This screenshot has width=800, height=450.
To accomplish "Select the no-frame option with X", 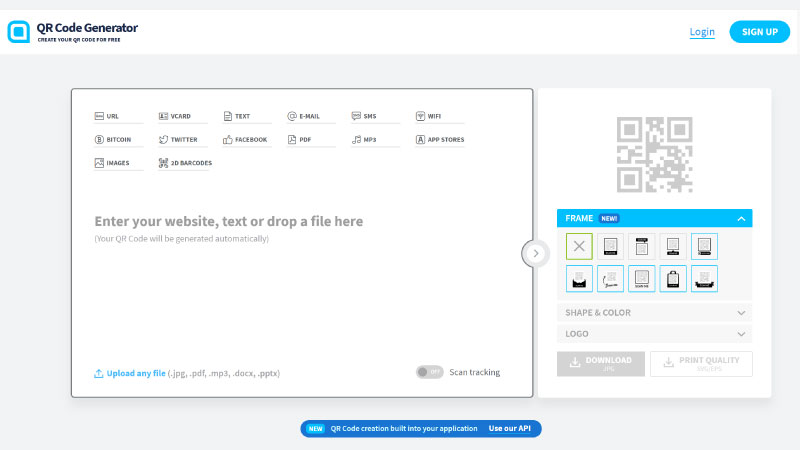I will pos(579,246).
